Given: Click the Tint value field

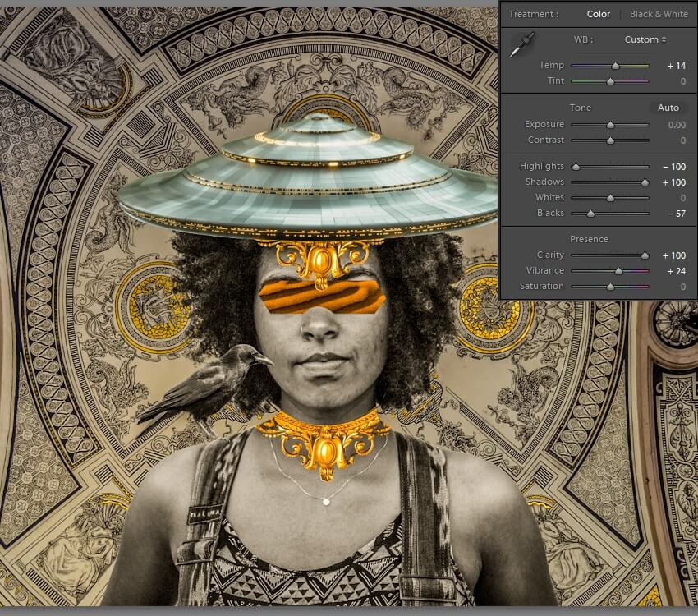Looking at the screenshot, I should click(683, 81).
